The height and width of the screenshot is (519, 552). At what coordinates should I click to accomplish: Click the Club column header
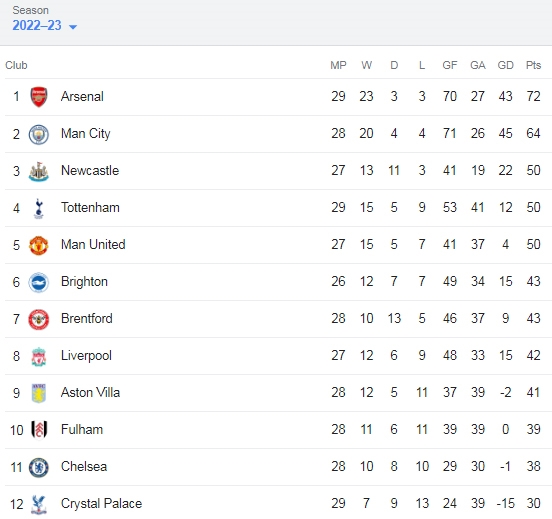[16, 65]
